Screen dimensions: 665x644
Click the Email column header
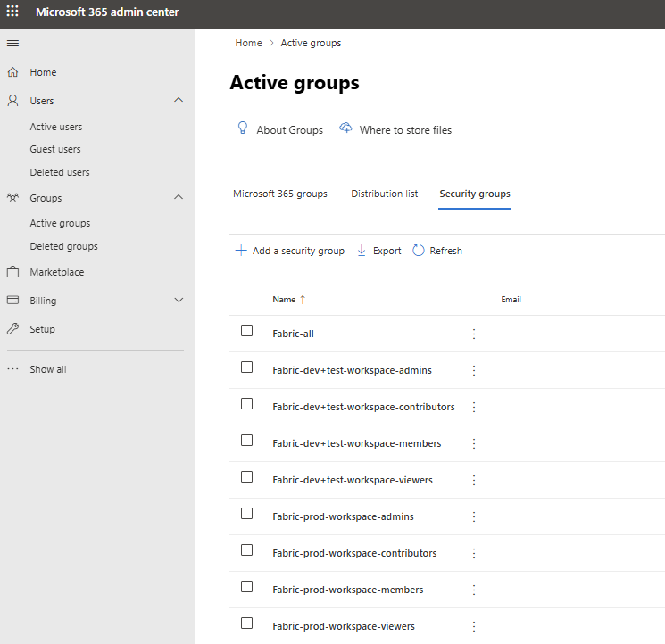[x=511, y=300]
